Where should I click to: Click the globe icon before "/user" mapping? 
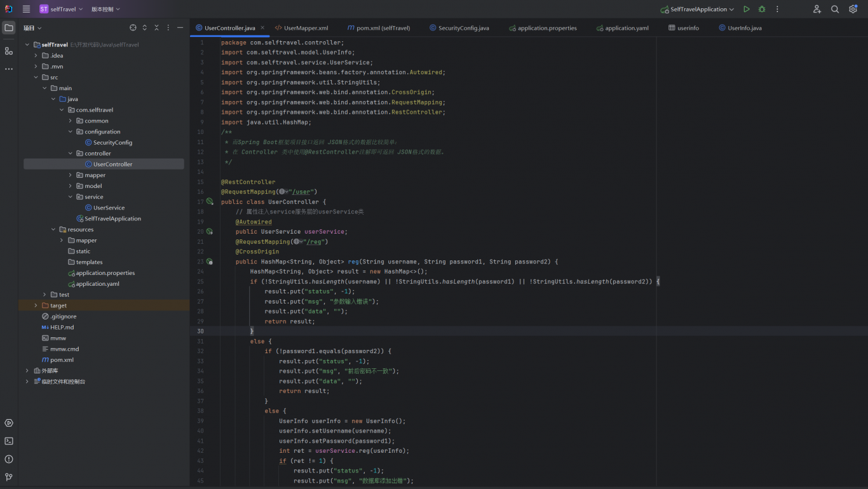click(x=282, y=192)
